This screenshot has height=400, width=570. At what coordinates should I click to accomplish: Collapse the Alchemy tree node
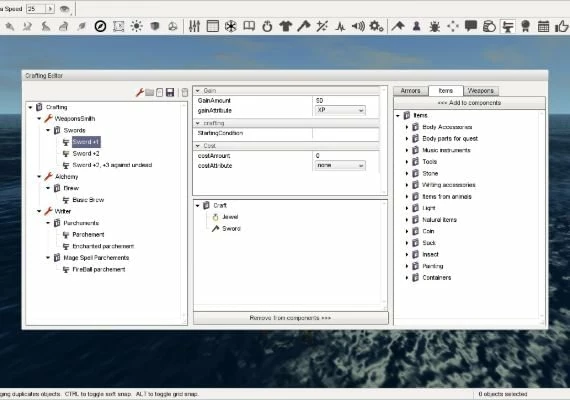(x=39, y=177)
